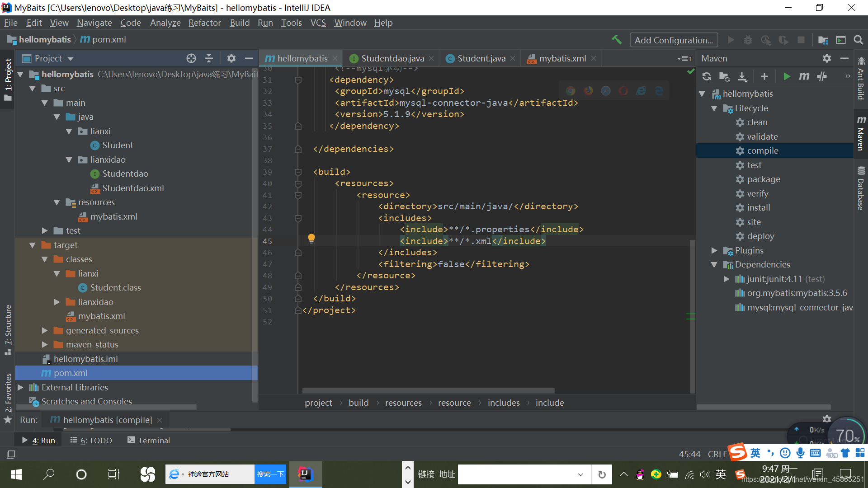Expand generated-sources folder

point(45,331)
